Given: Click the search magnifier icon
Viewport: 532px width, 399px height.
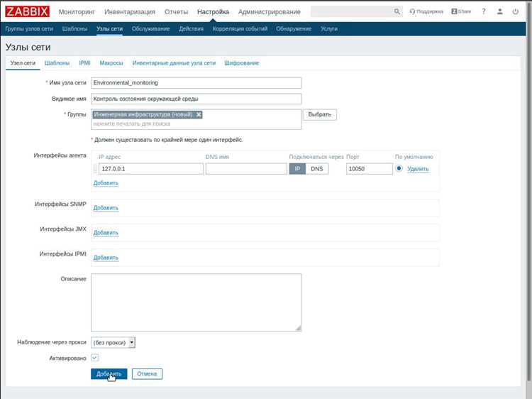Looking at the screenshot, I should point(397,11).
